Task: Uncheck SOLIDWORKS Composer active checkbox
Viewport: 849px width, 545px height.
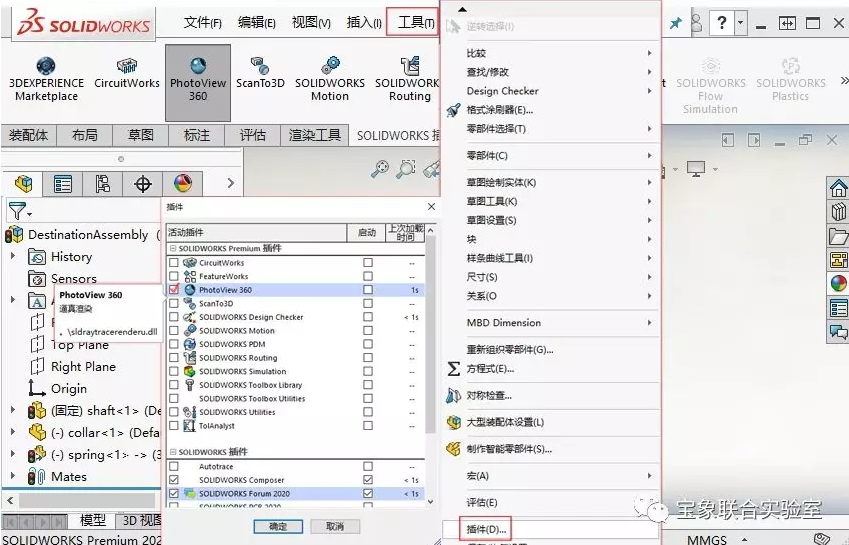Action: pyautogui.click(x=174, y=480)
